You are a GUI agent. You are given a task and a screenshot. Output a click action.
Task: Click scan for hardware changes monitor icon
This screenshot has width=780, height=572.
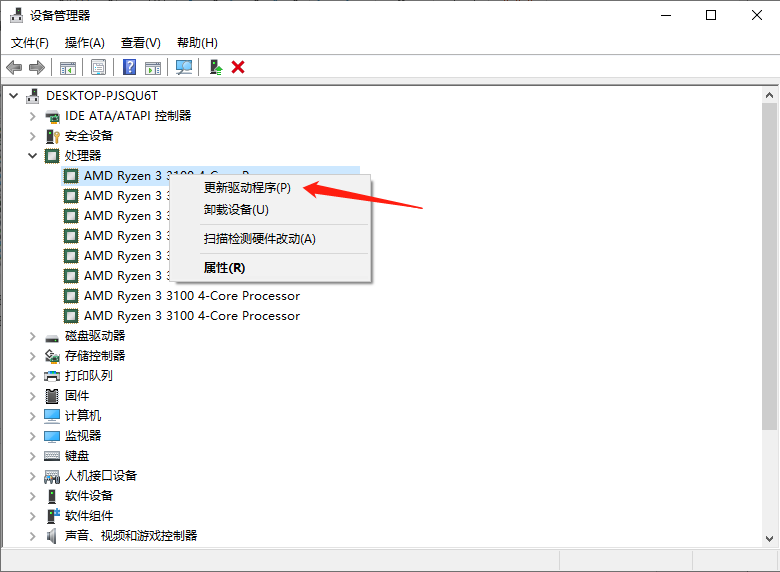[184, 67]
